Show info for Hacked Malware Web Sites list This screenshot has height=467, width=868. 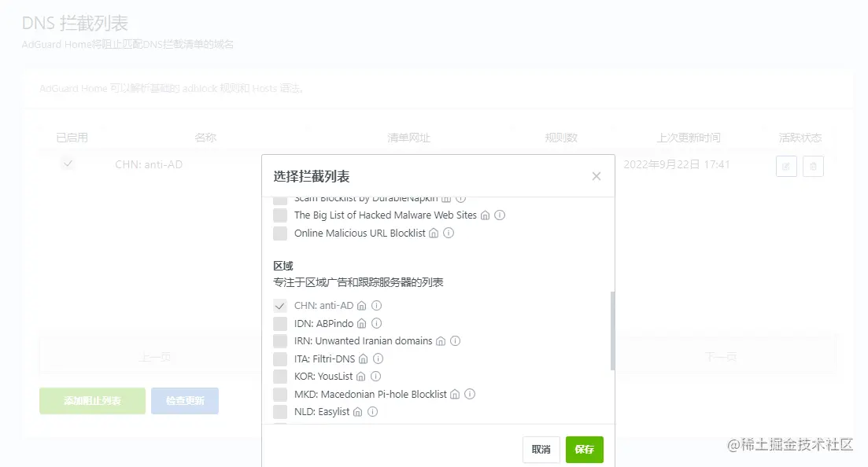tap(500, 215)
